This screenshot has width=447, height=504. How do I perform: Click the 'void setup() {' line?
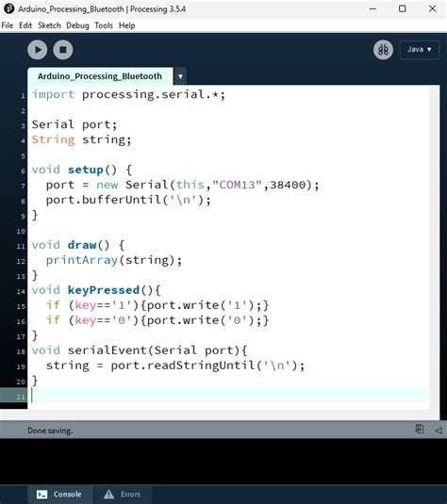(x=82, y=170)
